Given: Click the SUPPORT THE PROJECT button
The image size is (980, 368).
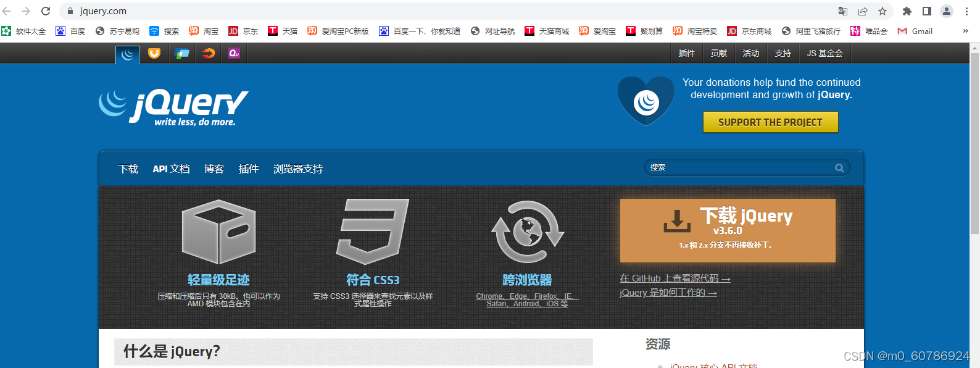Looking at the screenshot, I should 771,122.
